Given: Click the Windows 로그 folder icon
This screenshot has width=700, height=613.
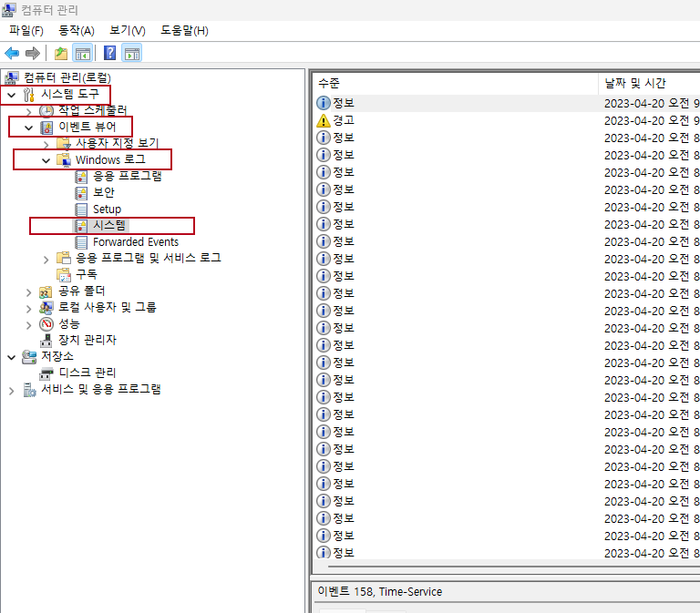Looking at the screenshot, I should pyautogui.click(x=64, y=159).
